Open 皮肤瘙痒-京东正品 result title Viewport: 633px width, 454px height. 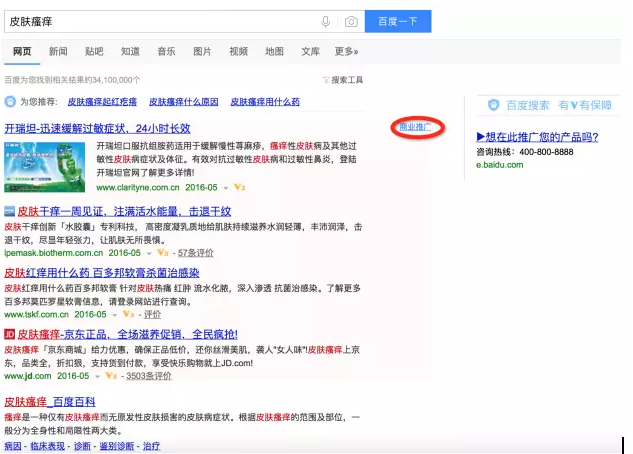tap(128, 335)
